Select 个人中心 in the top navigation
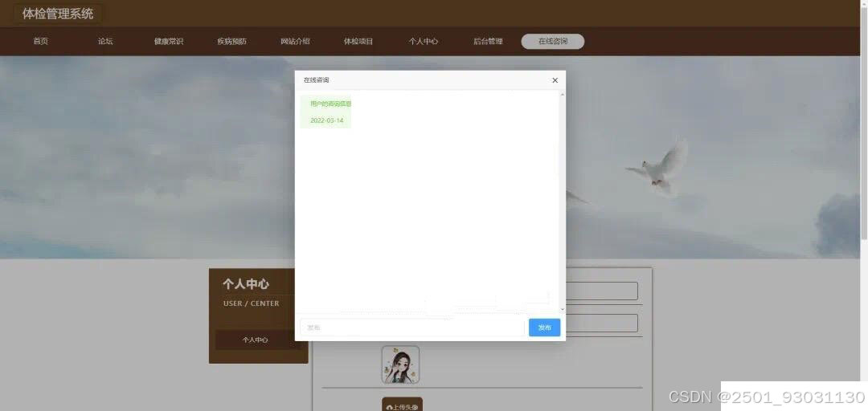Screen dimensions: 868x411 click(424, 42)
